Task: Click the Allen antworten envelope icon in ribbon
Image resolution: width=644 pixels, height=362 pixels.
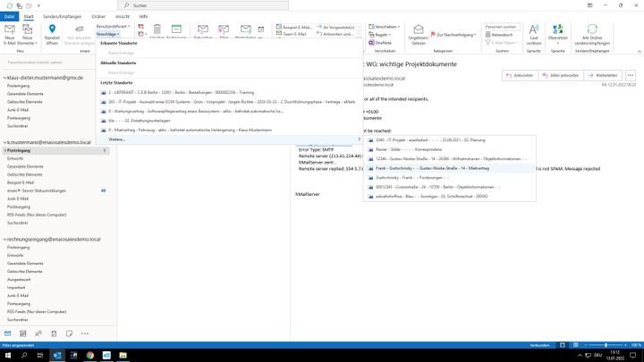Action: [224, 29]
